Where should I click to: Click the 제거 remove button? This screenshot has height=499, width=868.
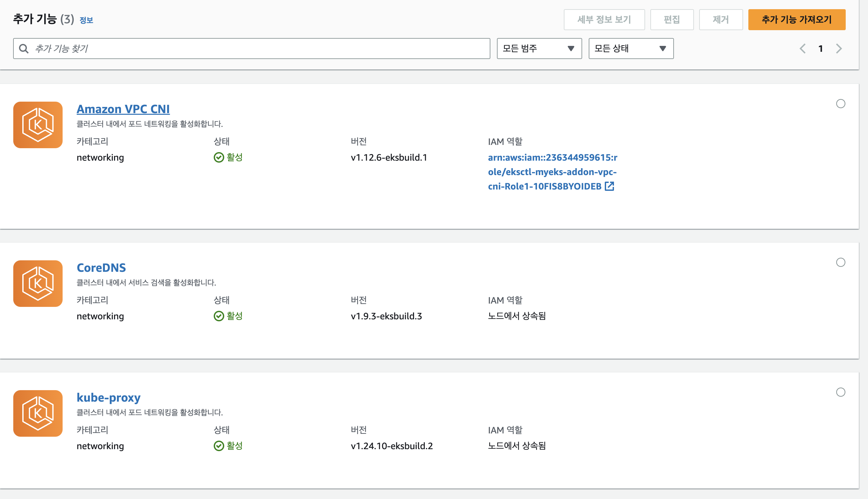tap(721, 20)
